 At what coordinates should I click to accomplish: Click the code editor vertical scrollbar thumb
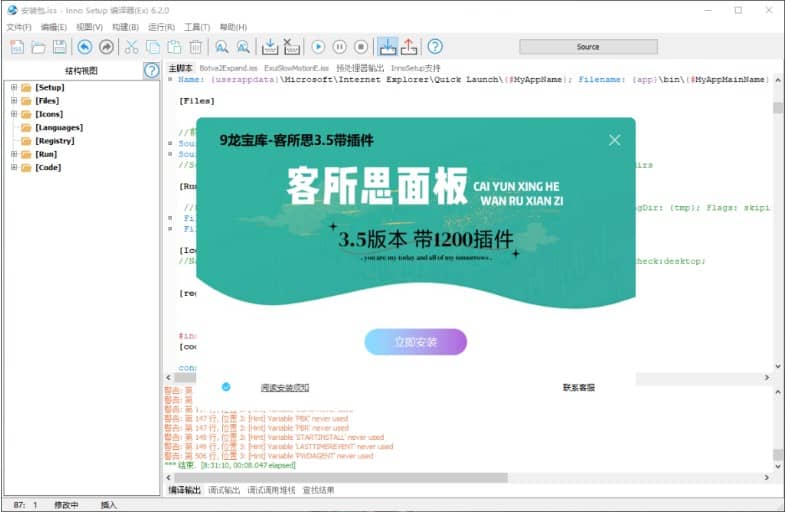(777, 108)
